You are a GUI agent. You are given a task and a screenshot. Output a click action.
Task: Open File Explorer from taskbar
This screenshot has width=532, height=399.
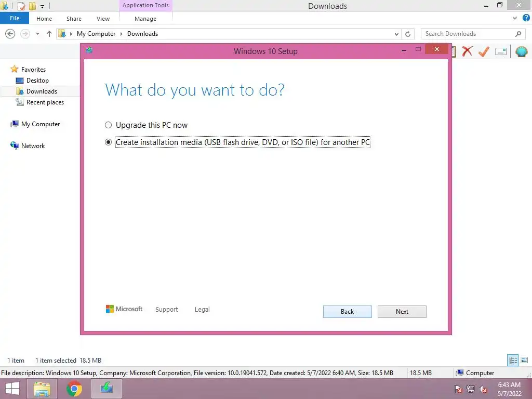[42, 389]
